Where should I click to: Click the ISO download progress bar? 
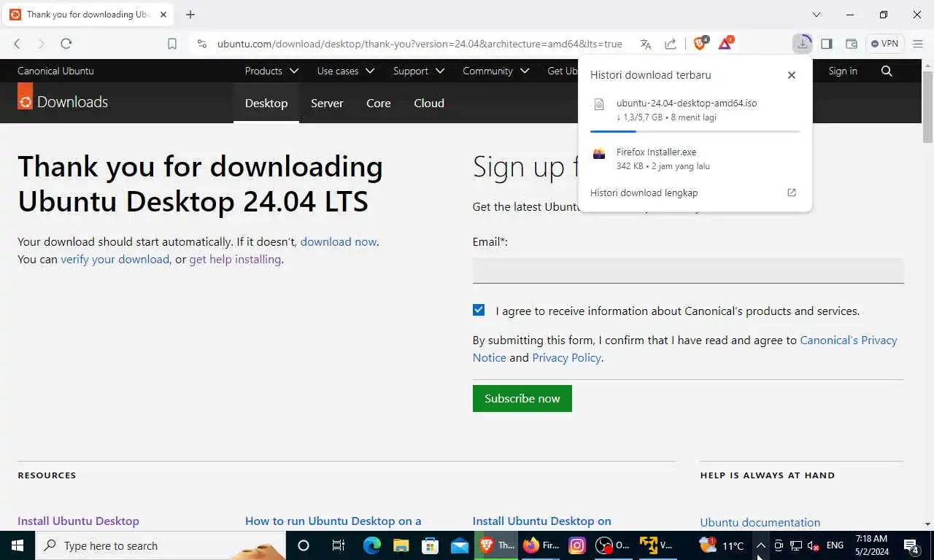(695, 131)
